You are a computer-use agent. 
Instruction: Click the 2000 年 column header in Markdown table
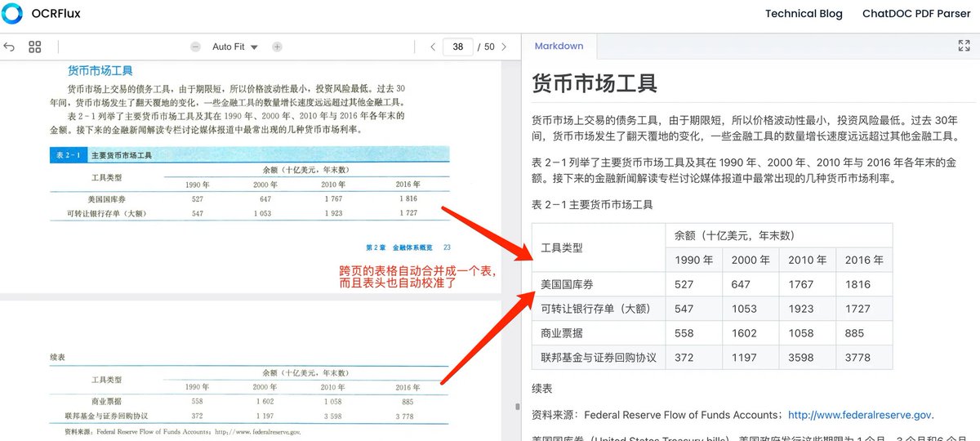pos(751,261)
